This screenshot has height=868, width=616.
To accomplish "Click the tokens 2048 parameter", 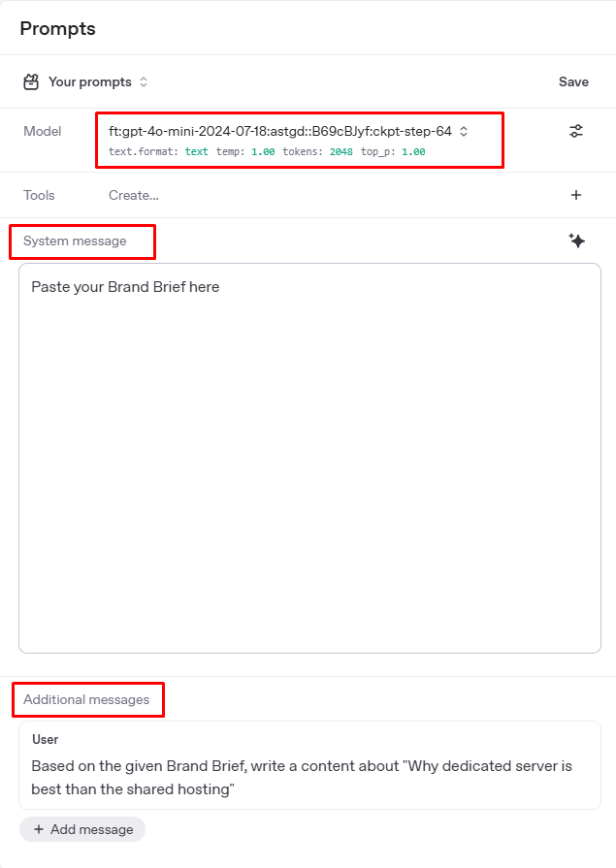I will [340, 152].
